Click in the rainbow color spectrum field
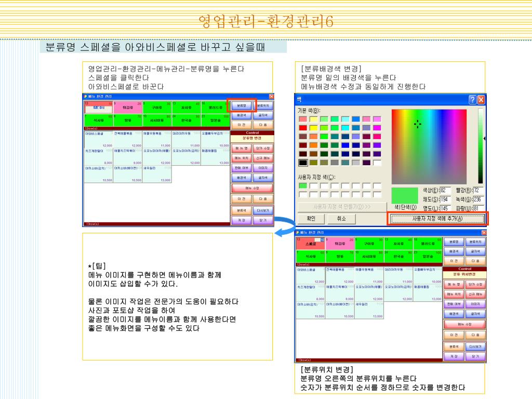This screenshot has height=399, width=532. [429, 147]
